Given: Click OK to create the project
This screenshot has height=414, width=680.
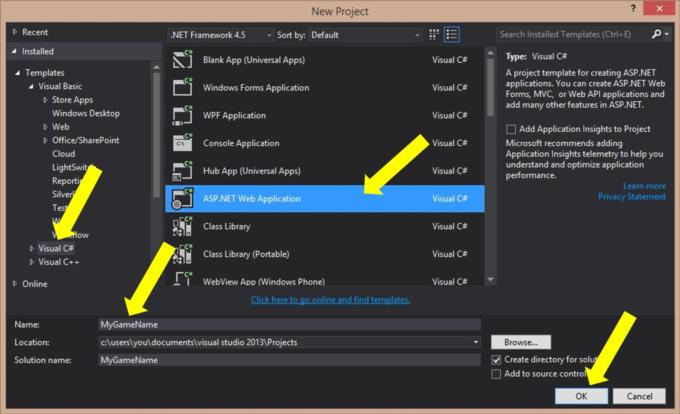Looking at the screenshot, I should (x=581, y=396).
